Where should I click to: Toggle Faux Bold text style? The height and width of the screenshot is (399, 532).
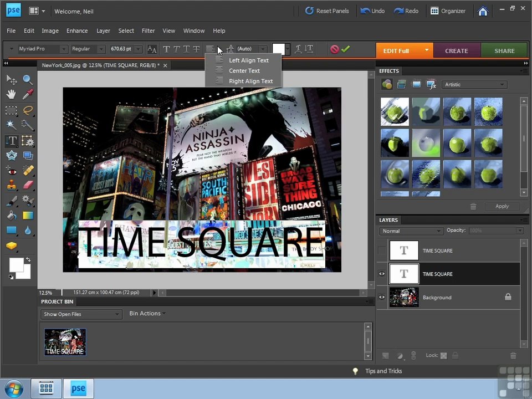click(x=166, y=49)
